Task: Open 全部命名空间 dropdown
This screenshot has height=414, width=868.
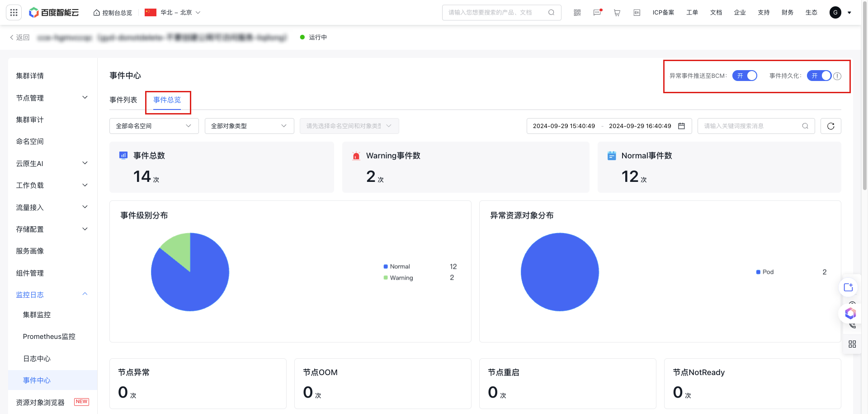Action: point(154,126)
